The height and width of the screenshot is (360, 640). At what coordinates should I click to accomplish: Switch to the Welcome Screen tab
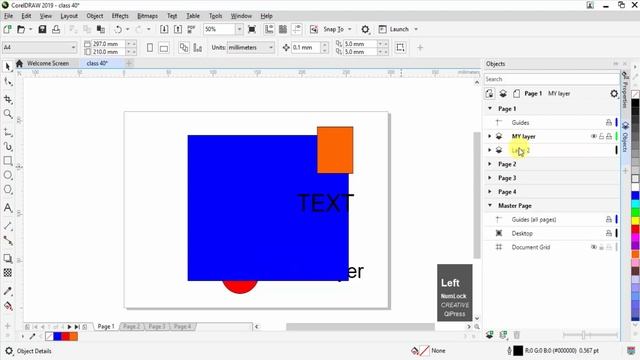click(47, 63)
